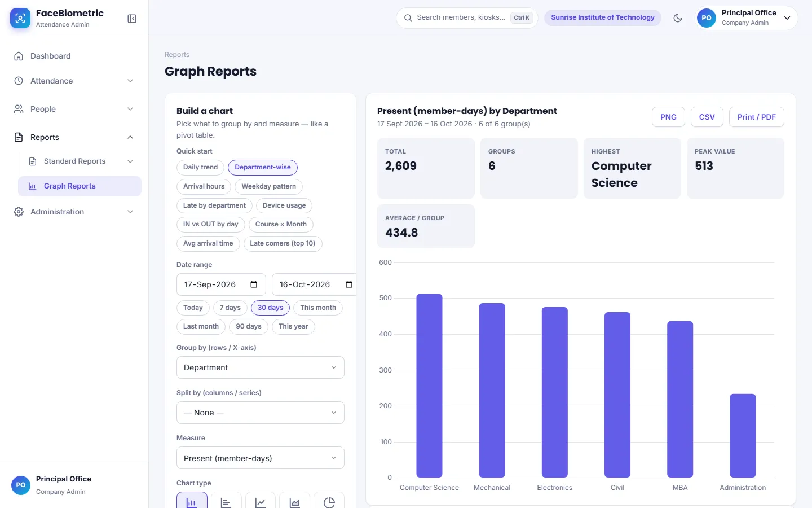Click the Administration gear icon
The height and width of the screenshot is (508, 812).
click(19, 212)
